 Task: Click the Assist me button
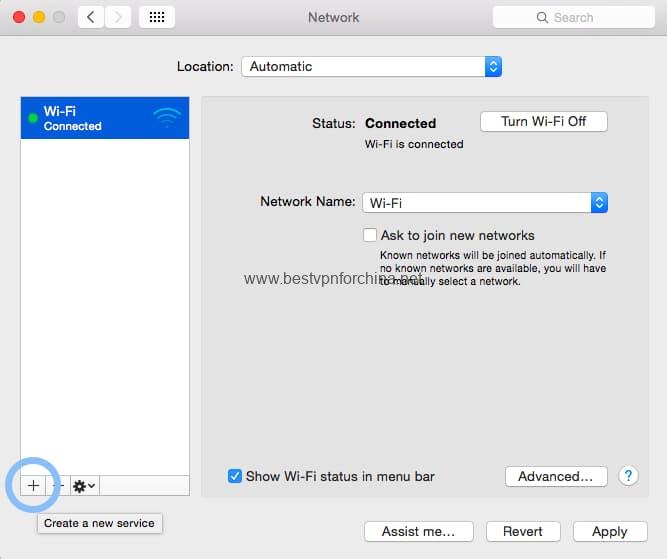click(x=418, y=531)
